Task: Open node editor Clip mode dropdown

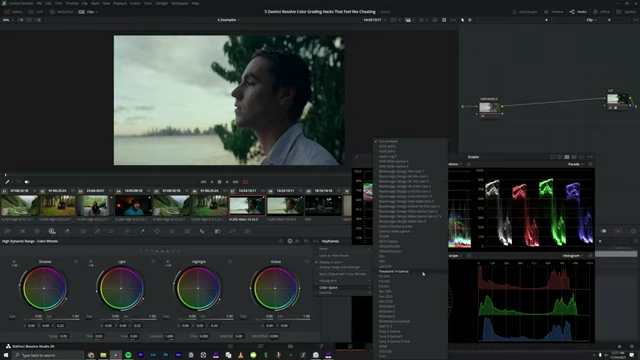Action: click(x=591, y=20)
